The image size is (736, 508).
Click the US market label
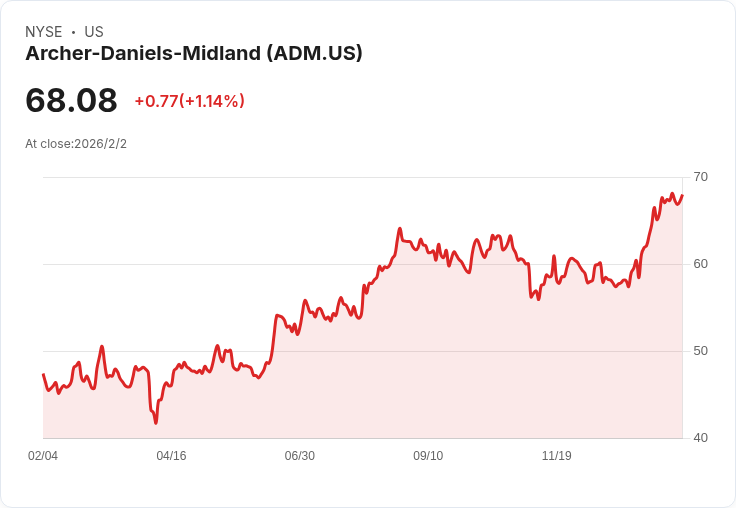coord(94,32)
